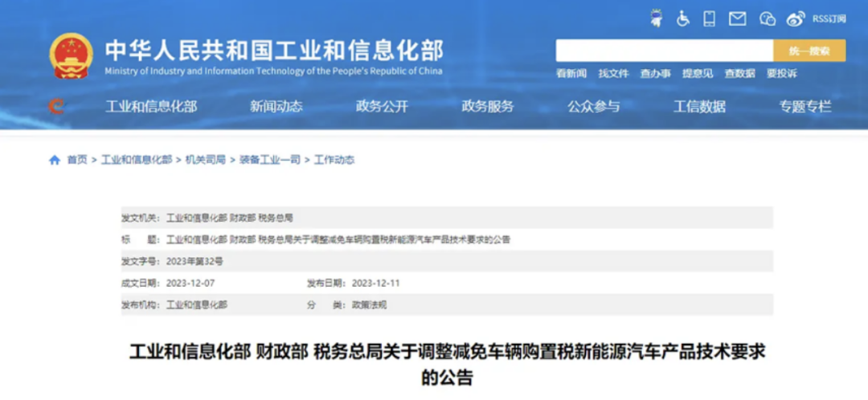Click the publish date 2023-12-11

(x=375, y=284)
